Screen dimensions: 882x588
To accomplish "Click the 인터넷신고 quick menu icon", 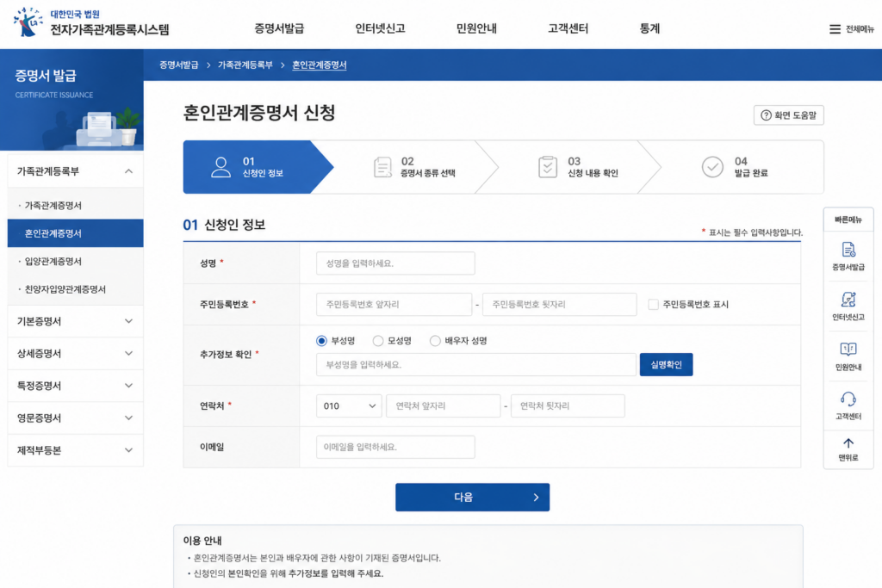I will (848, 300).
